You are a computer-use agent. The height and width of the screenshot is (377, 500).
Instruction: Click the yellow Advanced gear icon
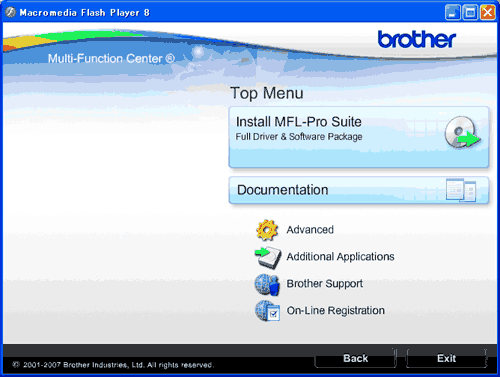pos(267,230)
